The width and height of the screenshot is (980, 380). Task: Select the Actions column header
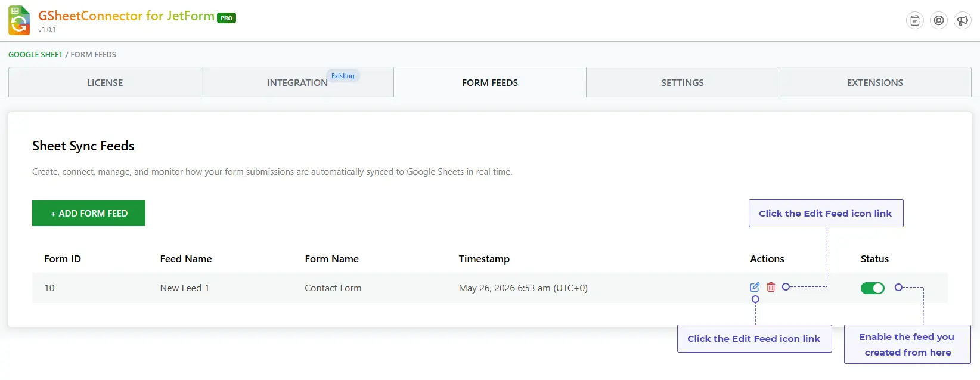point(767,259)
